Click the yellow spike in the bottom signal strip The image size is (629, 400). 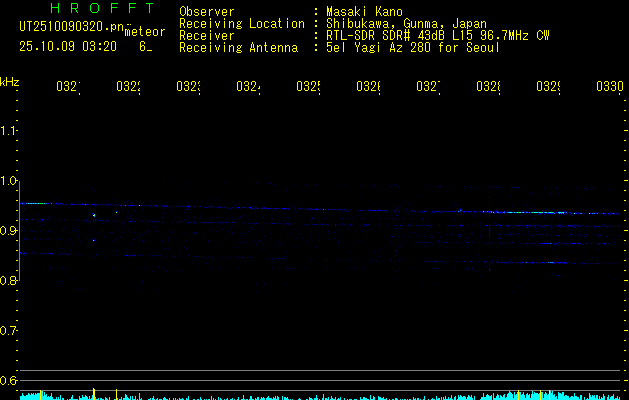(93, 393)
